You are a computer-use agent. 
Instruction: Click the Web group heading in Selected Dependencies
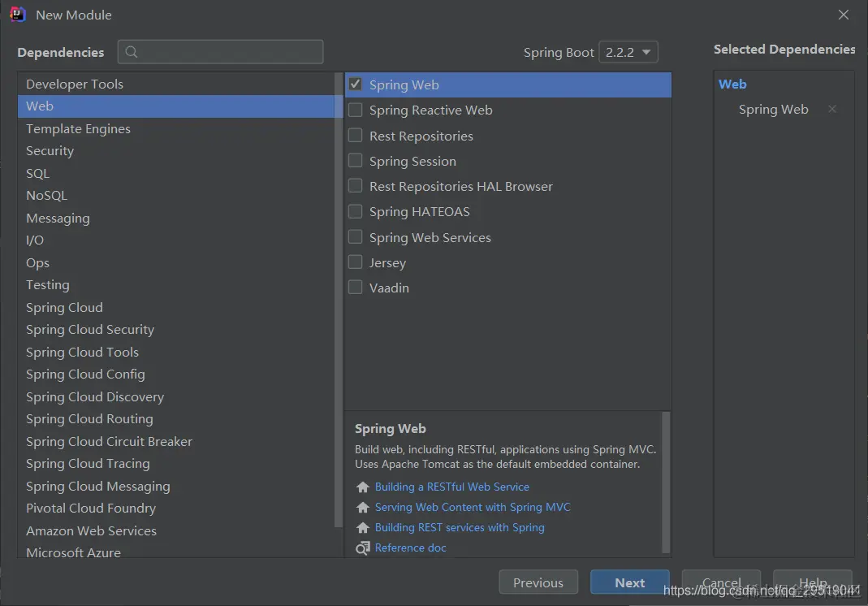point(732,84)
